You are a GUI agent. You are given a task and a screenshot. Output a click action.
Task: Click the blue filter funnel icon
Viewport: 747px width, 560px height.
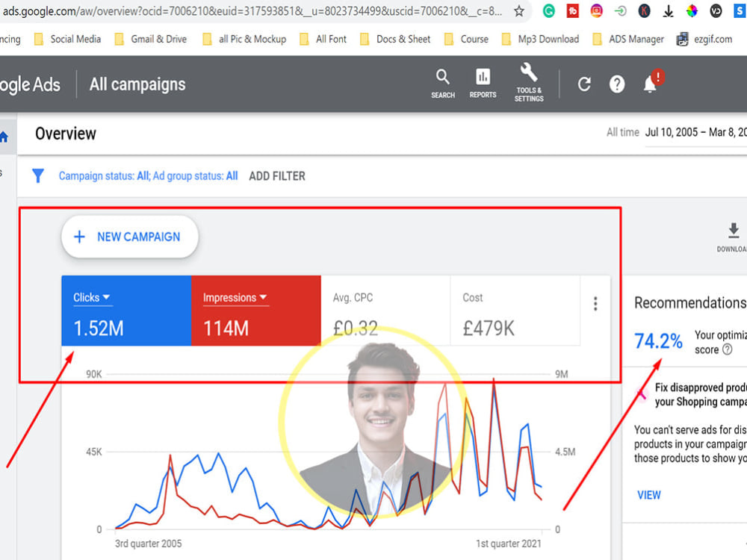[37, 175]
